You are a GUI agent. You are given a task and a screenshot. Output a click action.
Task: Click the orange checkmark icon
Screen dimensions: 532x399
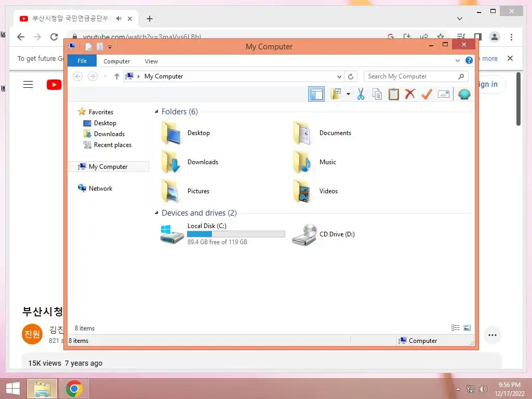427,94
